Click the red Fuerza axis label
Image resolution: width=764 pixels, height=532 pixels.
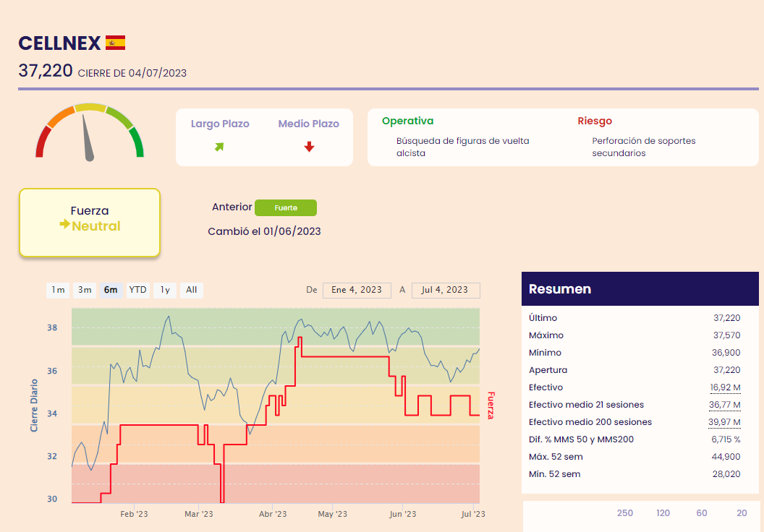coord(491,406)
